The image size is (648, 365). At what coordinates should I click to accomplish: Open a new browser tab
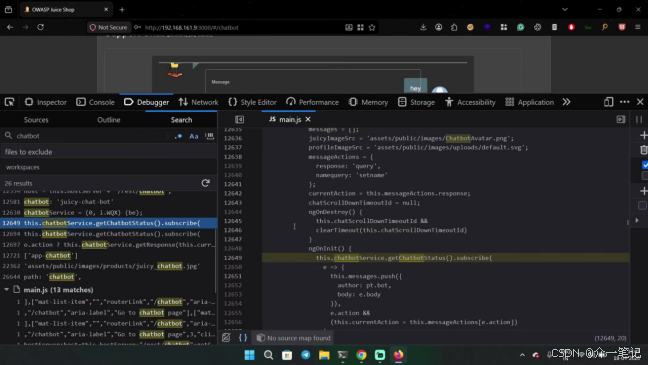(x=122, y=10)
